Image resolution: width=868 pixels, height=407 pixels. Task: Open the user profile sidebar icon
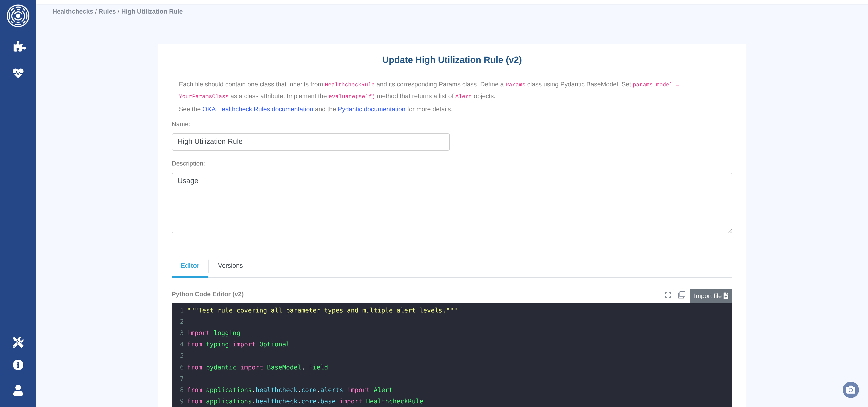[18, 390]
